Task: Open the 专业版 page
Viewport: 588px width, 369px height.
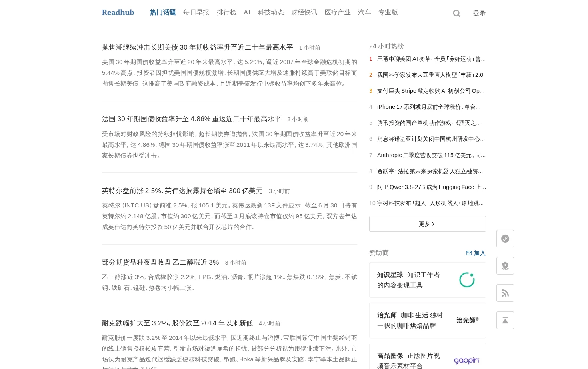Action: tap(388, 12)
